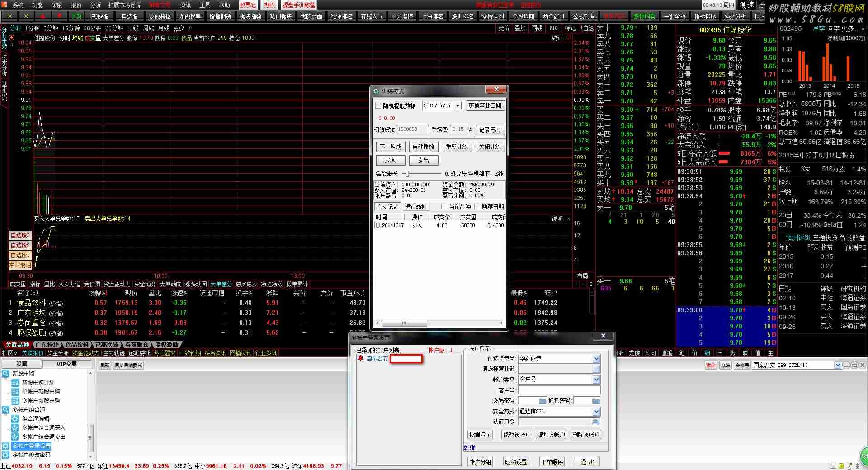The image size is (868, 470).
Task: Click the 训练模式 dialog title icon
Action: click(x=376, y=91)
